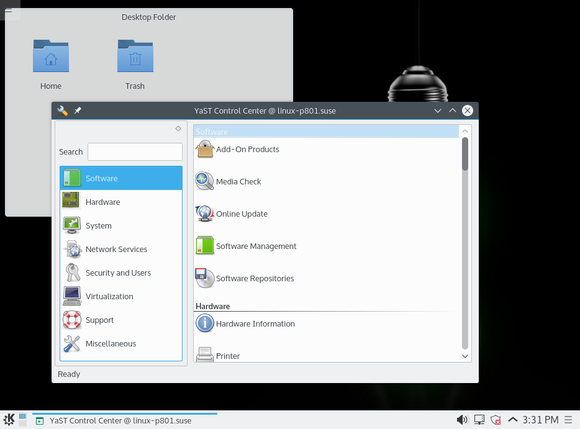Select the Hardware category label

pos(103,202)
